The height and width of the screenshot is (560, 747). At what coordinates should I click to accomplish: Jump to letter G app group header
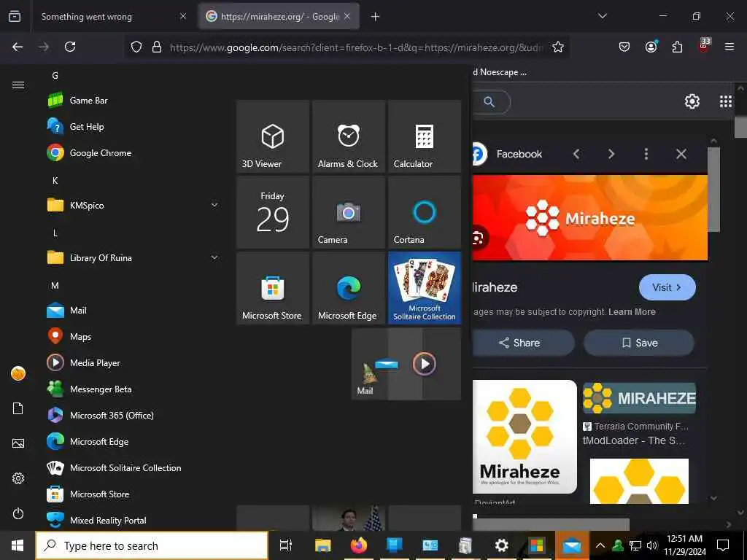[x=55, y=75]
